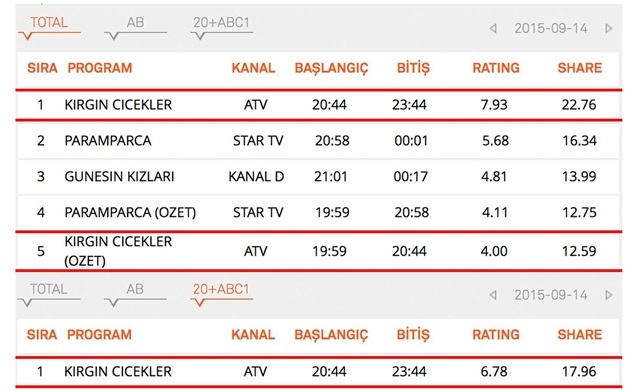640x390 pixels.
Task: Click 2015-09-14 date in top table
Action: pyautogui.click(x=551, y=29)
